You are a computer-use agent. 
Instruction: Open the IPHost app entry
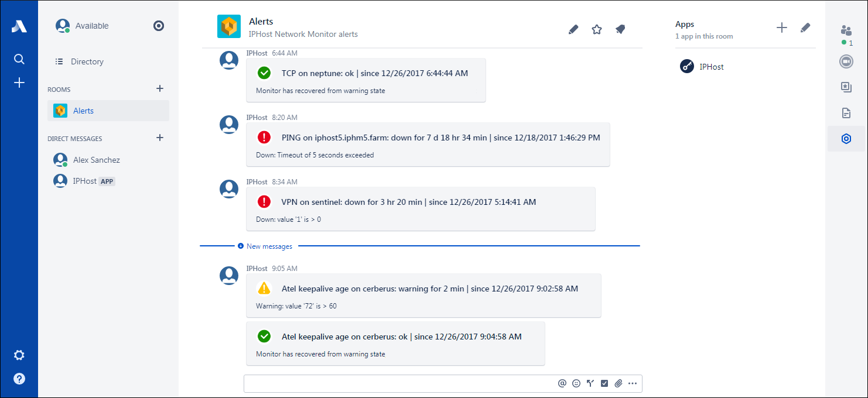(702, 67)
